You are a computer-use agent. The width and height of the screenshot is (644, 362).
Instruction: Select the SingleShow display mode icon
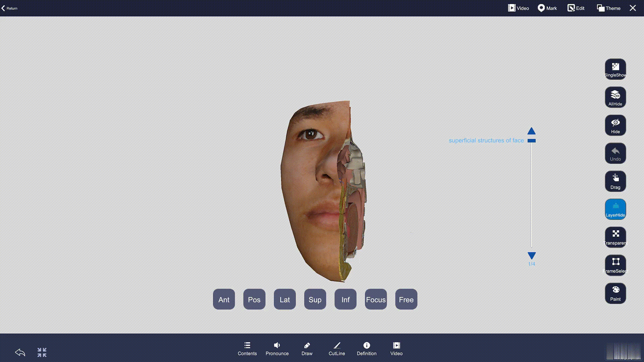(615, 69)
